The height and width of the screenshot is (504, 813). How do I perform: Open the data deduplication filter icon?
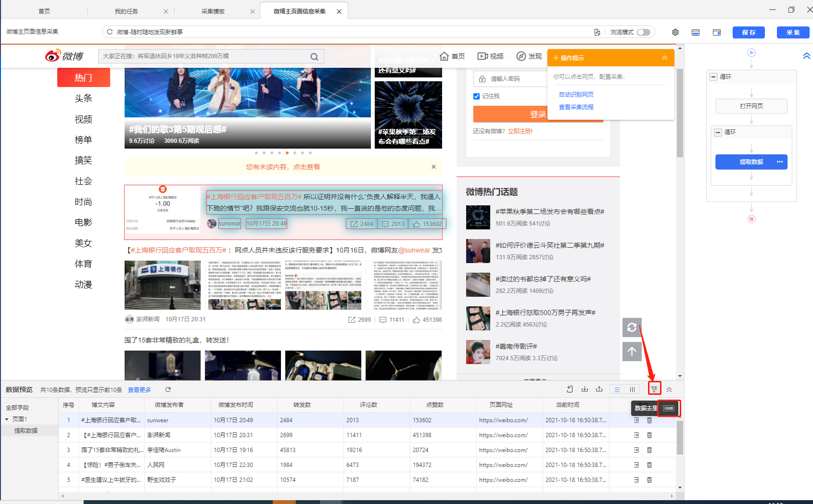point(654,390)
